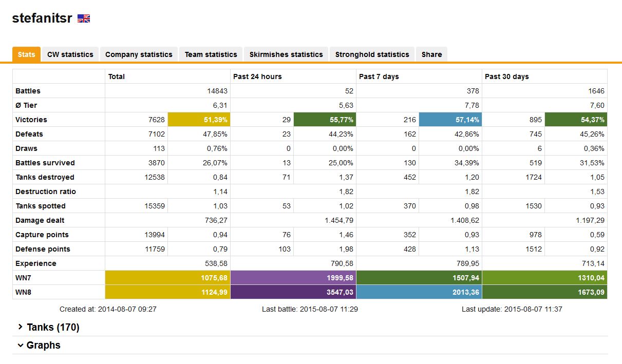The height and width of the screenshot is (364, 622).
Task: Click the Past 30 days column header
Action: click(507, 76)
